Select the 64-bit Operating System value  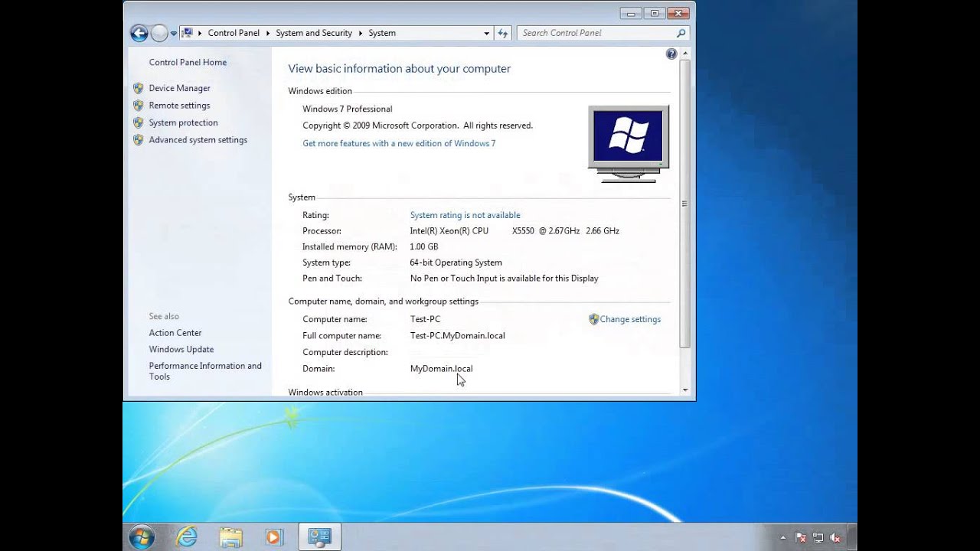pos(456,263)
